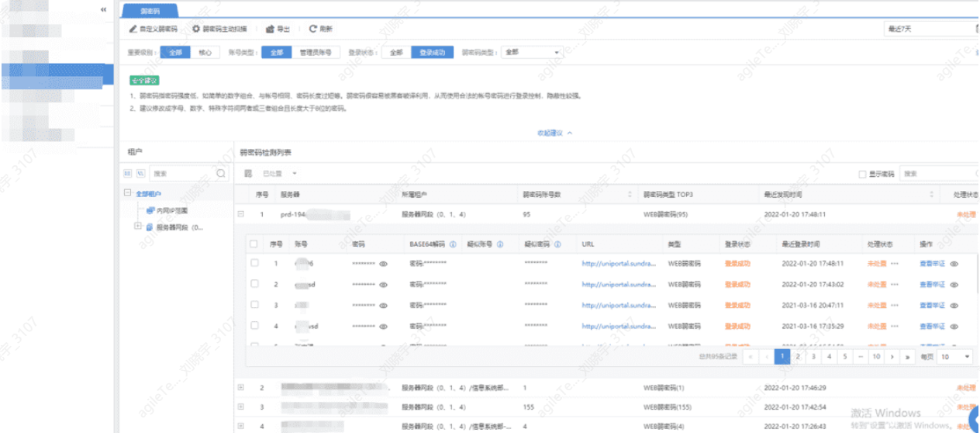Switch to the 弱密码 tab

pyautogui.click(x=150, y=11)
